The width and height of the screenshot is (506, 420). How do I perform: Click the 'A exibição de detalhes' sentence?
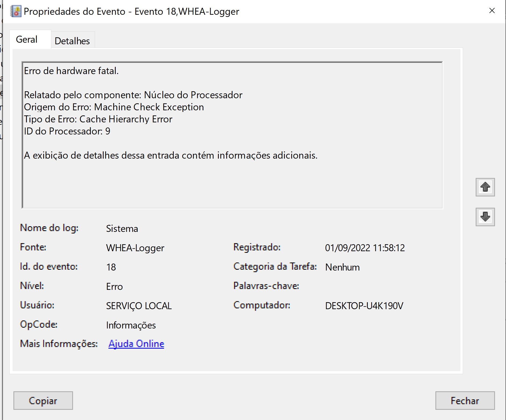tap(171, 155)
